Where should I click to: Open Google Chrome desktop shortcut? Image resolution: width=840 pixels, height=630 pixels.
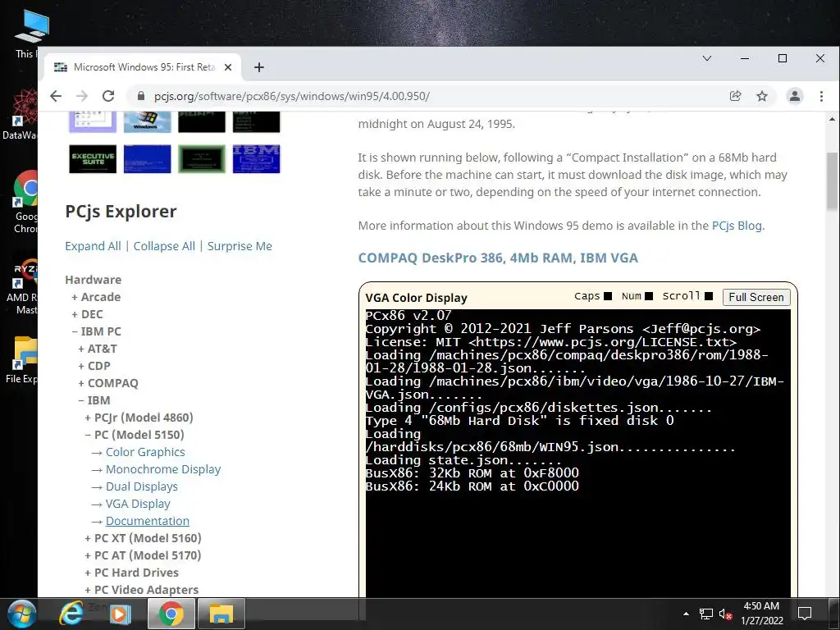[x=25, y=202]
